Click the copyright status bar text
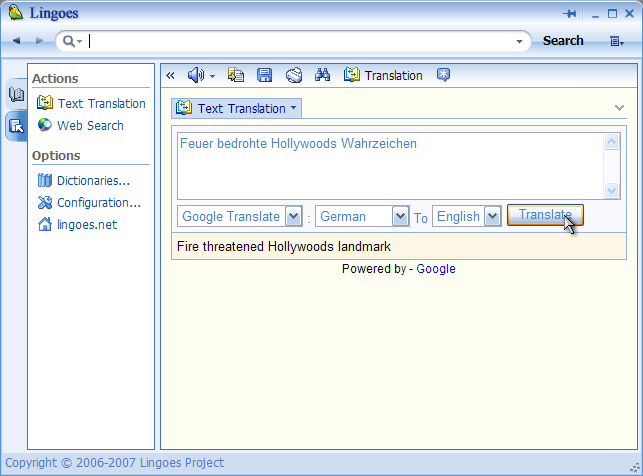Screen dimensions: 643x476 [x=114, y=463]
